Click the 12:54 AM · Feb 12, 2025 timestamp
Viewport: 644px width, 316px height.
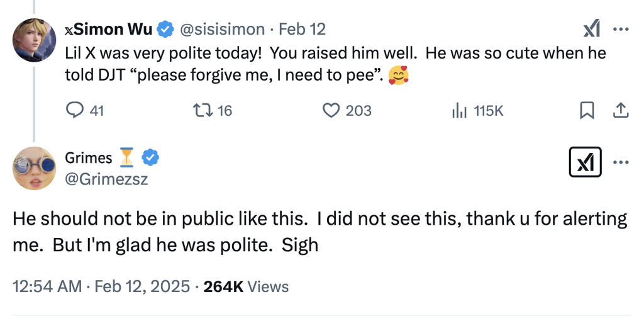point(101,286)
